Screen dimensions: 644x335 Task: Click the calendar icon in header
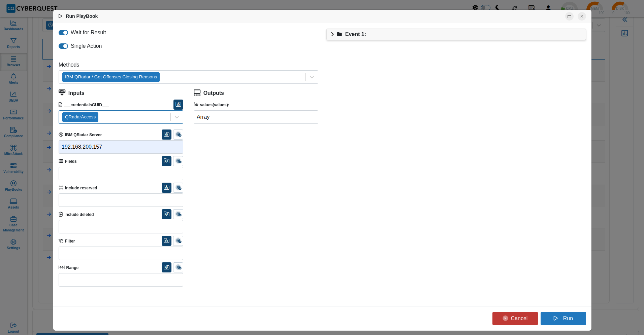532,7
